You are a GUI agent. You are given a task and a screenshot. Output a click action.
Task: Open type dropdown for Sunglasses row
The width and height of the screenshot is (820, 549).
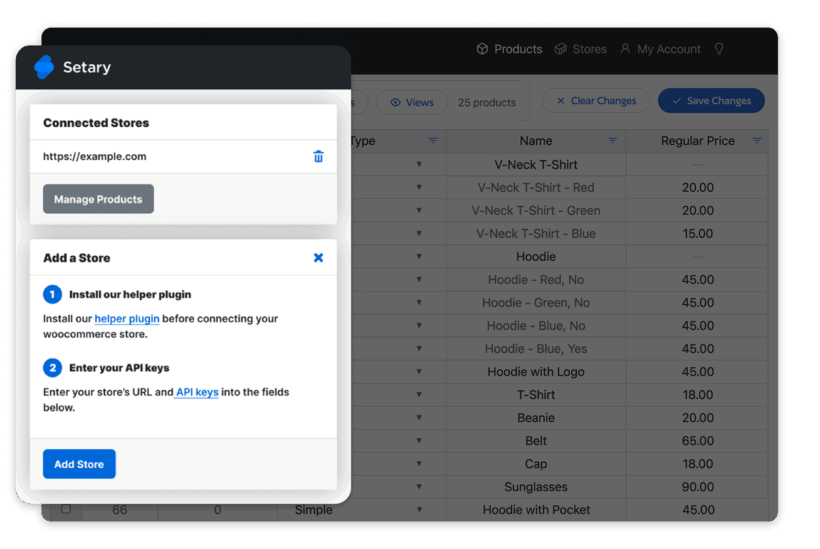pos(419,486)
